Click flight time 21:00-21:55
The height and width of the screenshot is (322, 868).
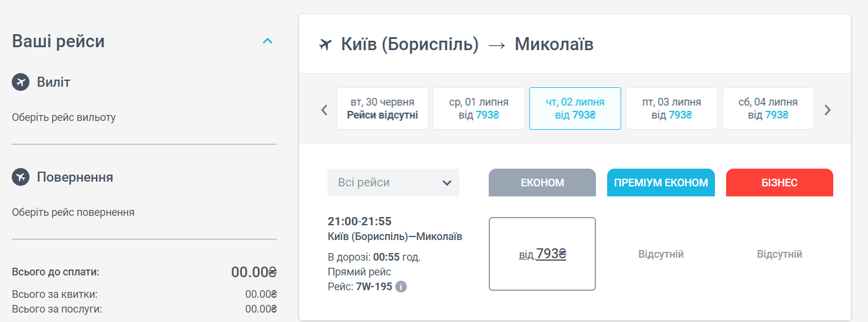pos(359,222)
